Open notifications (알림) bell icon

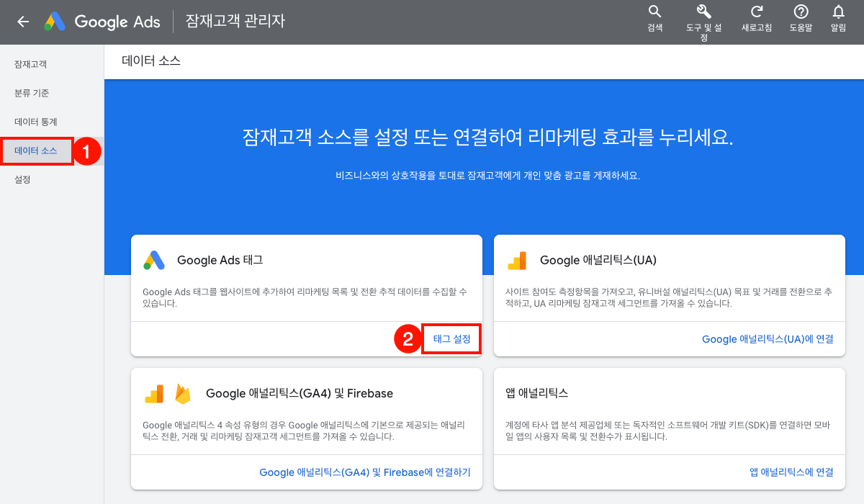click(838, 12)
